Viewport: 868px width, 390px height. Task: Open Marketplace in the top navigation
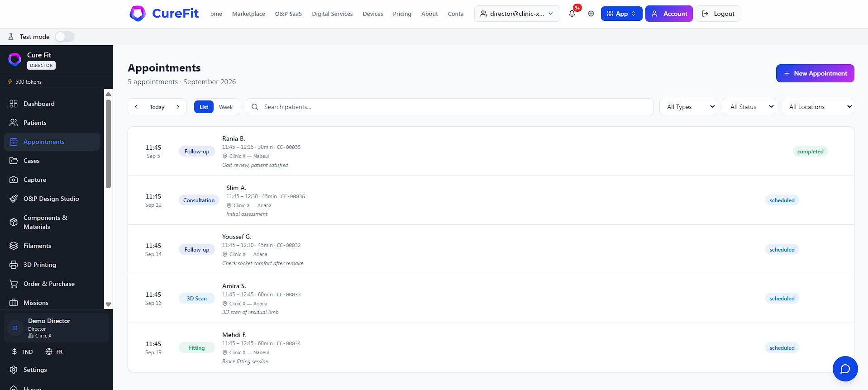click(x=248, y=14)
